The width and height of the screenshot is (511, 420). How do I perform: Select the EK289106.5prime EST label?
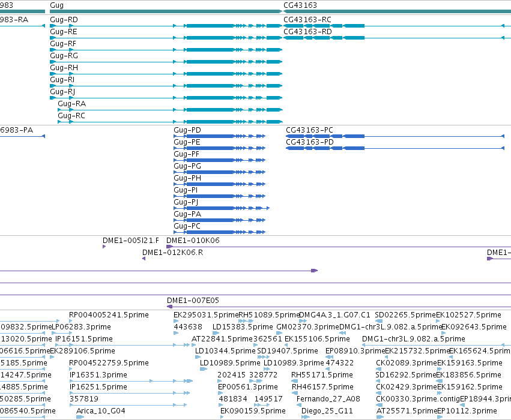click(83, 351)
